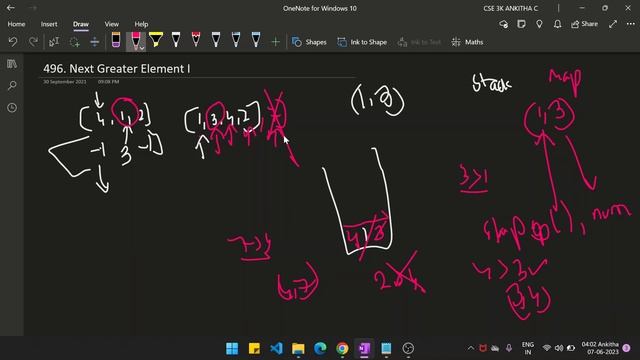Click the Ink to Text button
640x360 pixels.
[419, 42]
